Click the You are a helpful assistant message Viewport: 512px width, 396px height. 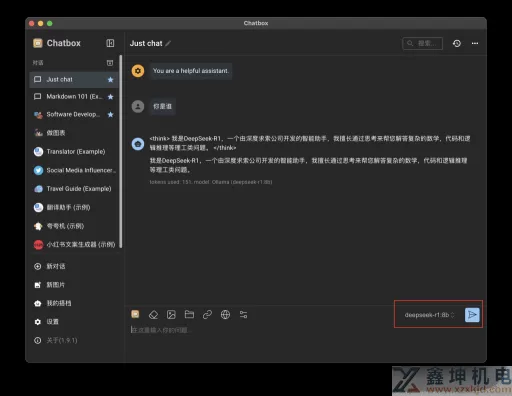[x=191, y=71]
